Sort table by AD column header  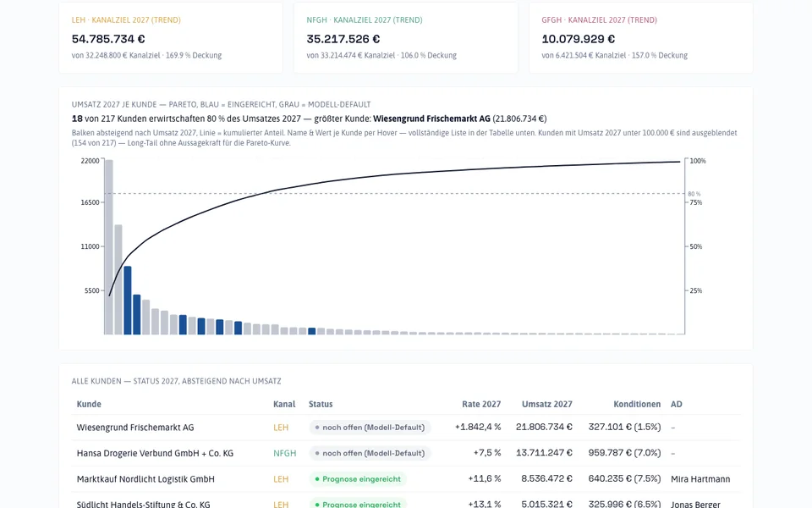[x=677, y=405]
